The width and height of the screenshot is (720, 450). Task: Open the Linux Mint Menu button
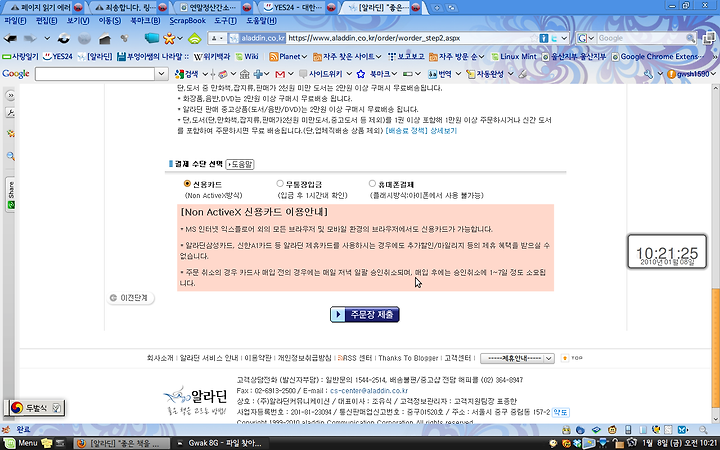pos(22,443)
